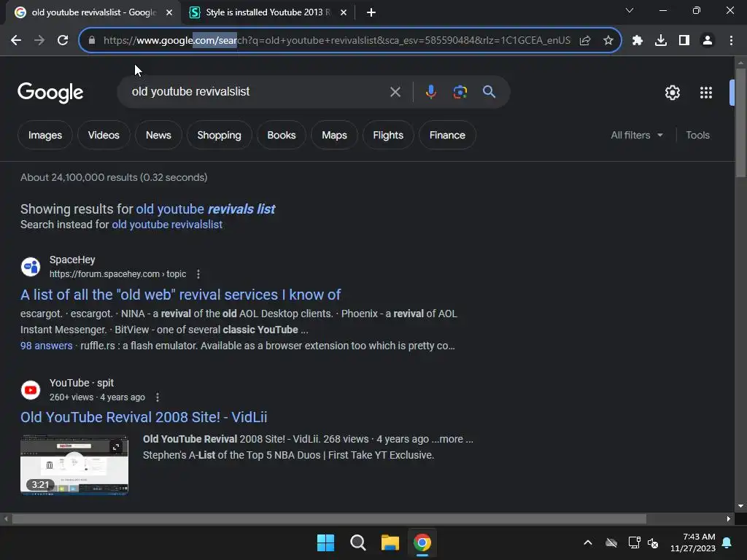The height and width of the screenshot is (560, 747).
Task: Click the Chrome taskbar icon
Action: pos(422,542)
